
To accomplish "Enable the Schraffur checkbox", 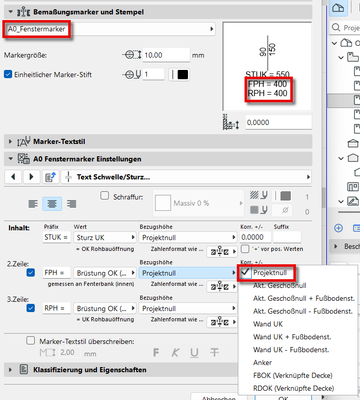I will point(105,196).
